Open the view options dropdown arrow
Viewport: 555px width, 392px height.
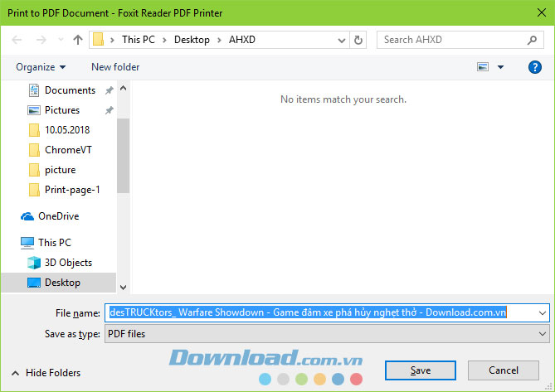[500, 67]
